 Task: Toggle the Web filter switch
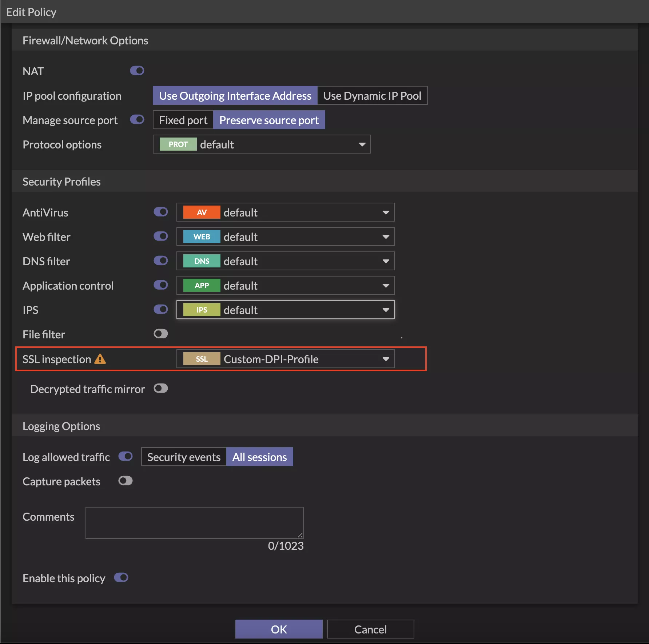coord(161,236)
